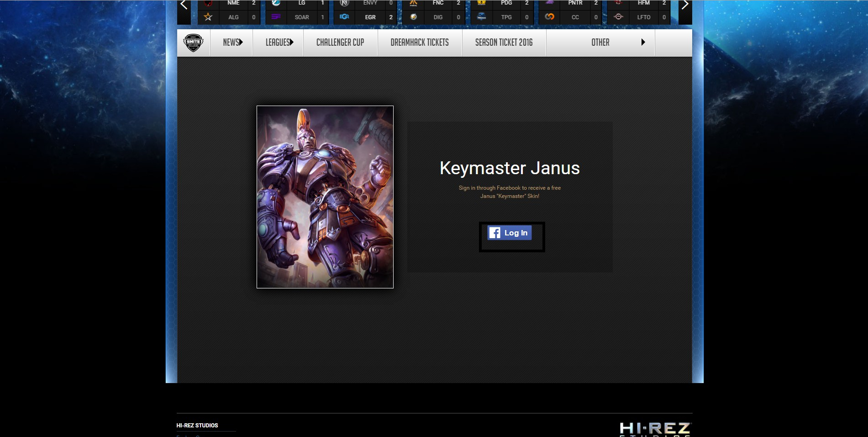Click the ALG score of 0
The height and width of the screenshot is (437, 868).
pyautogui.click(x=254, y=17)
